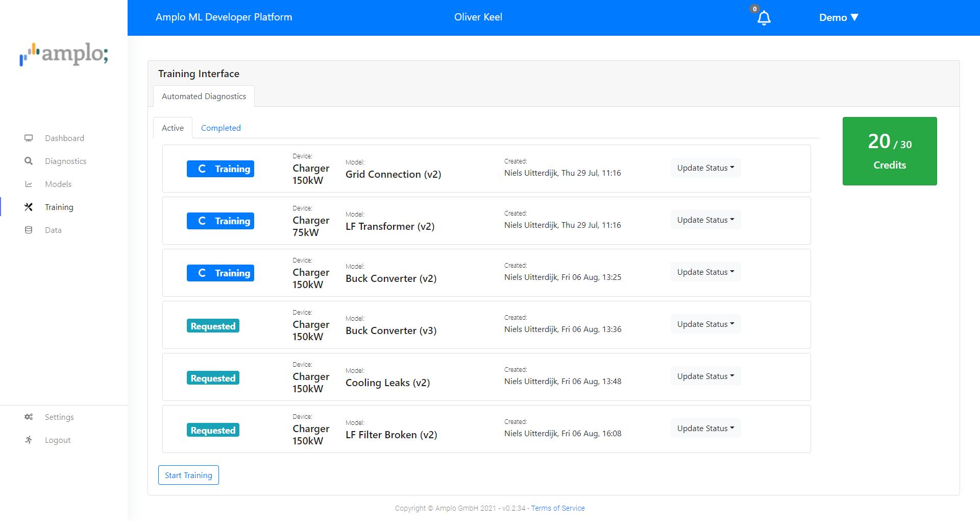Open Update Status for Buck Converter (v2)
This screenshot has height=522, width=980.
point(705,272)
